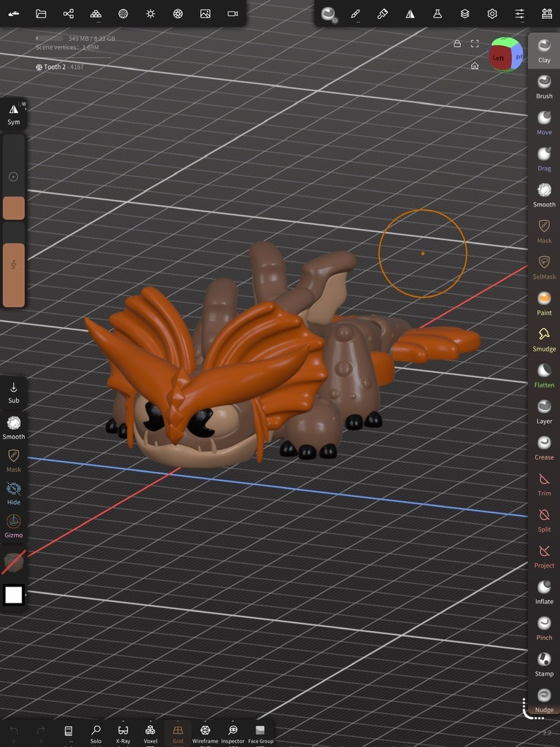Select the Inflate tool
The image size is (560, 747).
544,594
